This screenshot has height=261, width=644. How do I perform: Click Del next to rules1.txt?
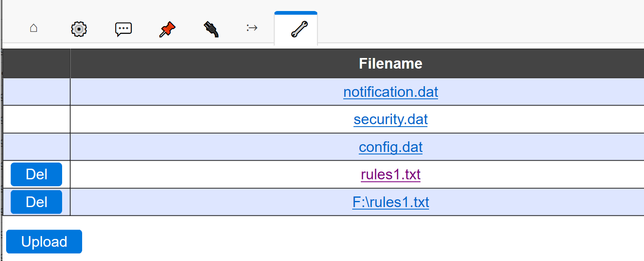point(36,174)
